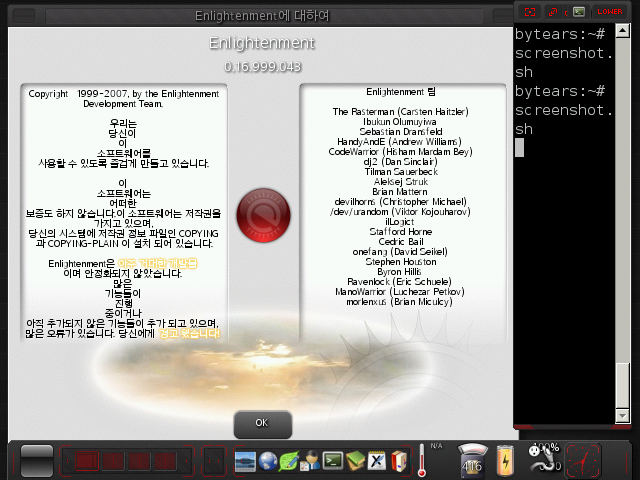Click version text 0.16.999.043
The height and width of the screenshot is (480, 640).
point(262,67)
